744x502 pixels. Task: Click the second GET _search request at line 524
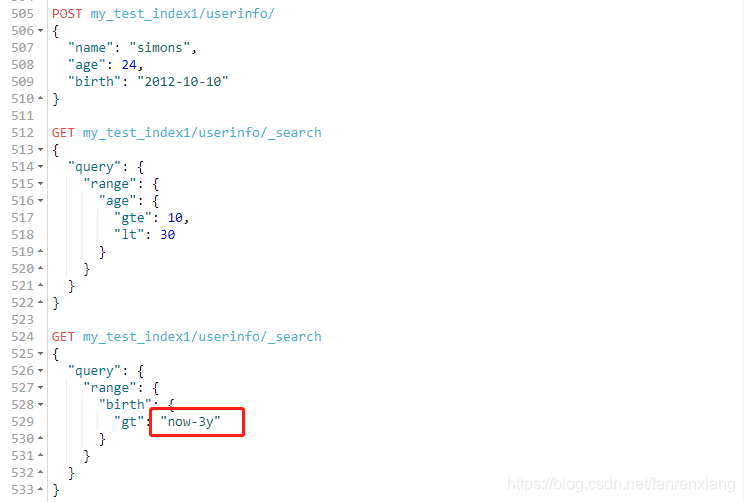(x=186, y=337)
